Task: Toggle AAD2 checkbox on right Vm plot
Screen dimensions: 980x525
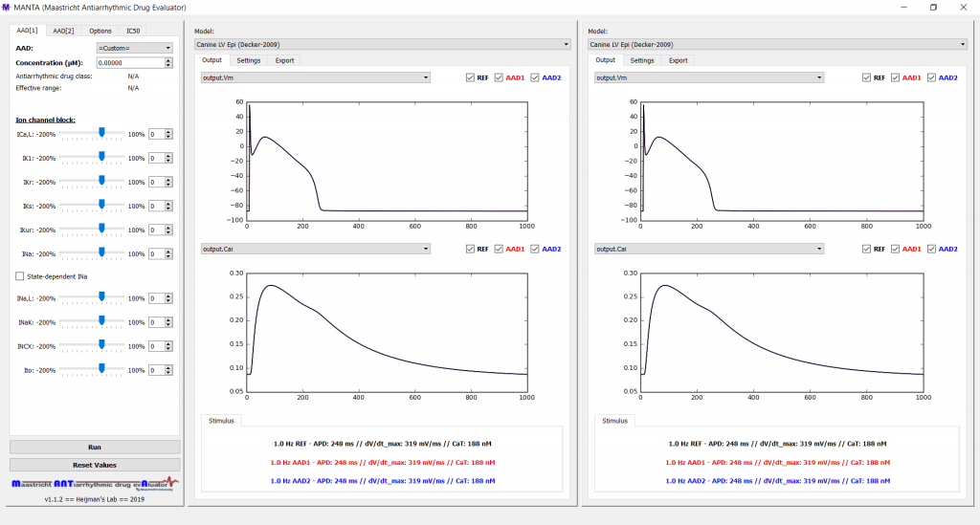Action: coord(931,77)
